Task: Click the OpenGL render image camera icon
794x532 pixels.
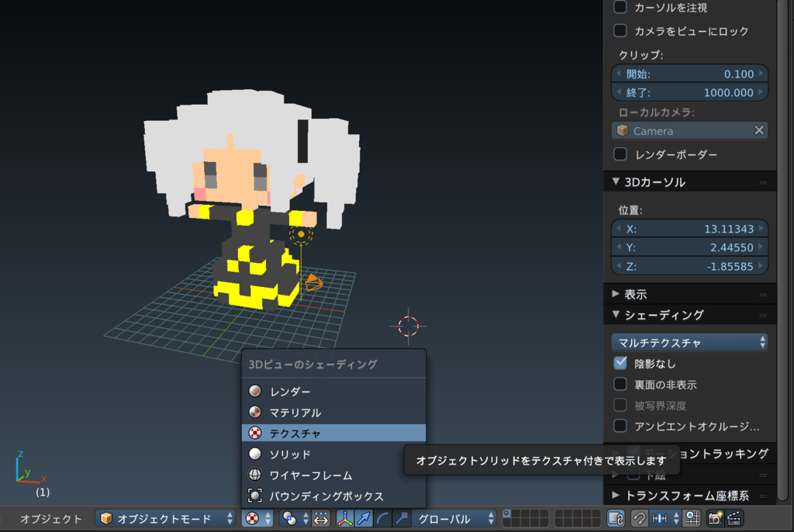Action: (x=715, y=518)
